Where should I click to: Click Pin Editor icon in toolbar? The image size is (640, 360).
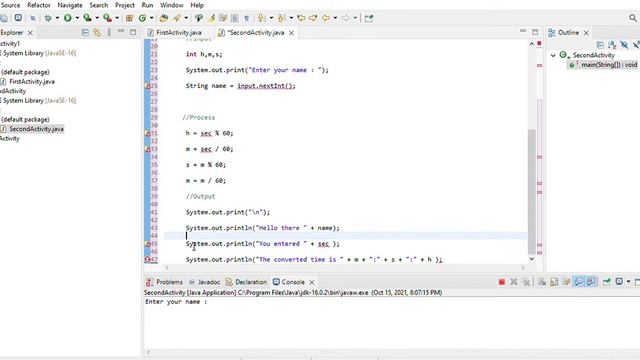pos(369,18)
